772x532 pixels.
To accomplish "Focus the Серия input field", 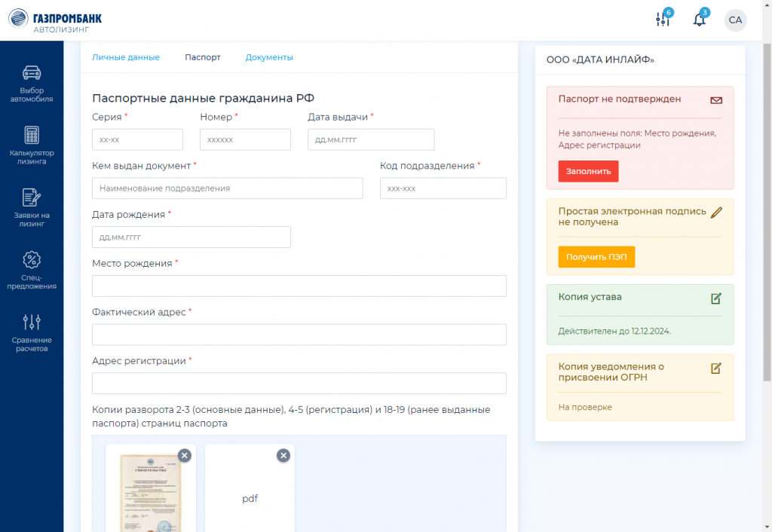I will pos(137,139).
